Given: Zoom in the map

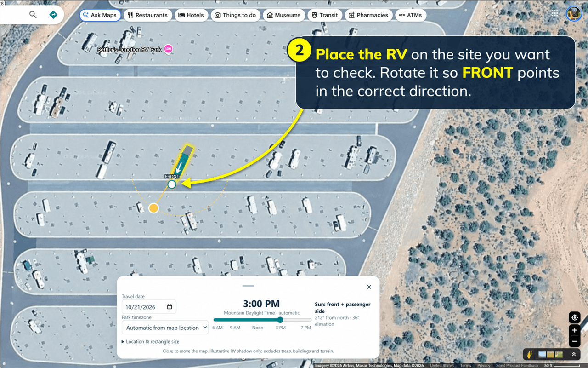Looking at the screenshot, I should (x=575, y=330).
